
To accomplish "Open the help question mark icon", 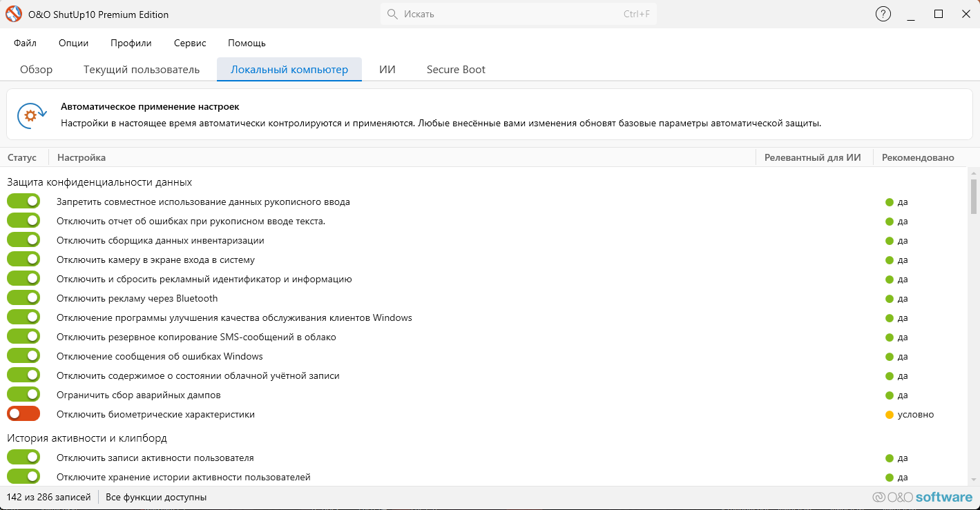I will [x=883, y=14].
